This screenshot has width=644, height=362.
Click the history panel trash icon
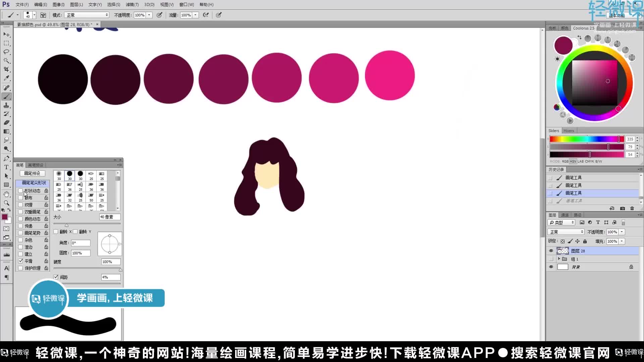pos(632,208)
